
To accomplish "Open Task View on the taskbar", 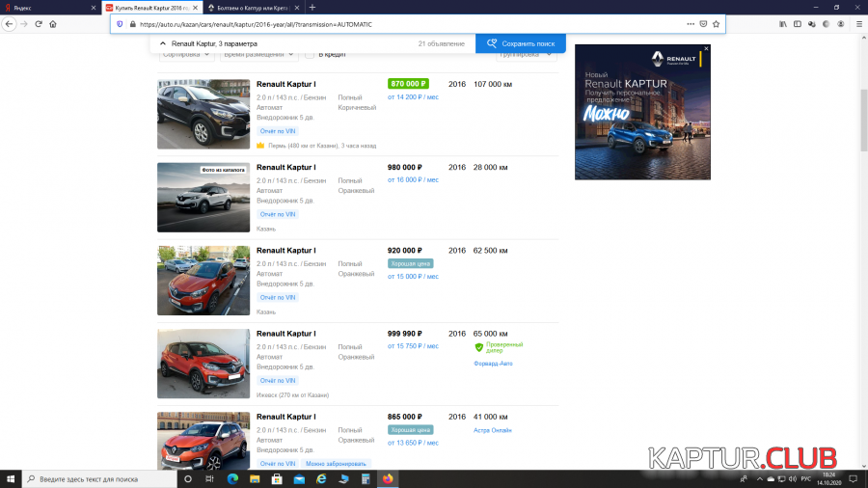I will pyautogui.click(x=209, y=479).
